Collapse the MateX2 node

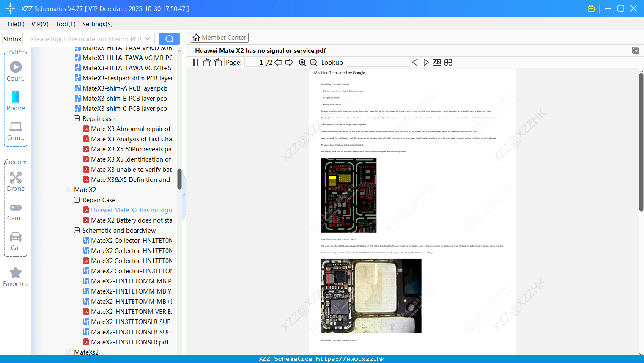pyautogui.click(x=69, y=190)
